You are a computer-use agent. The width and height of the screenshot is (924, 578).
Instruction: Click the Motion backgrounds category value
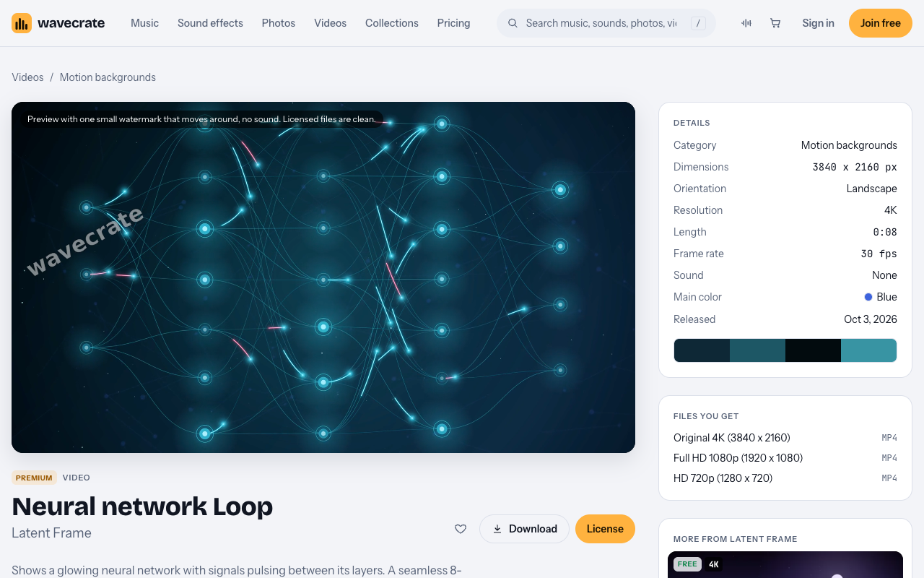pyautogui.click(x=849, y=145)
